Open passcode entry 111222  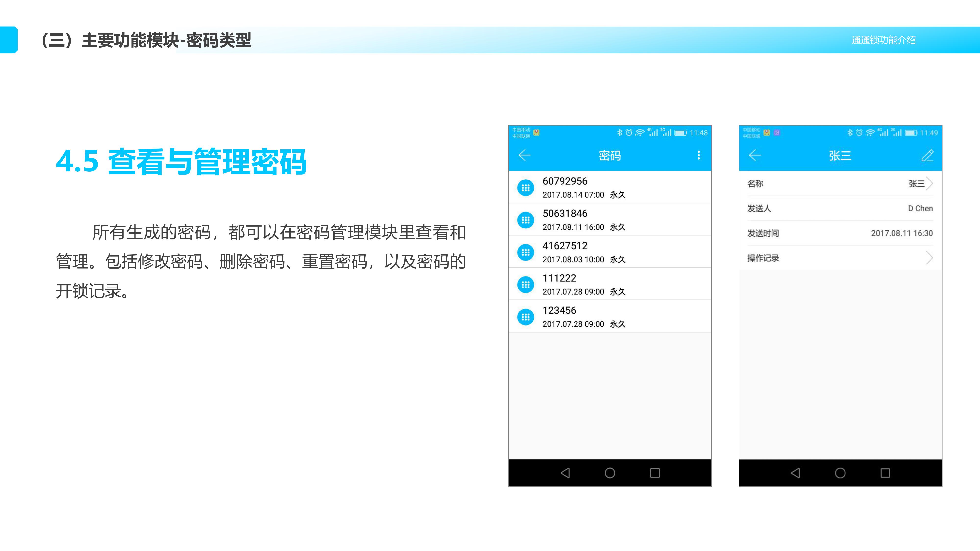click(609, 284)
